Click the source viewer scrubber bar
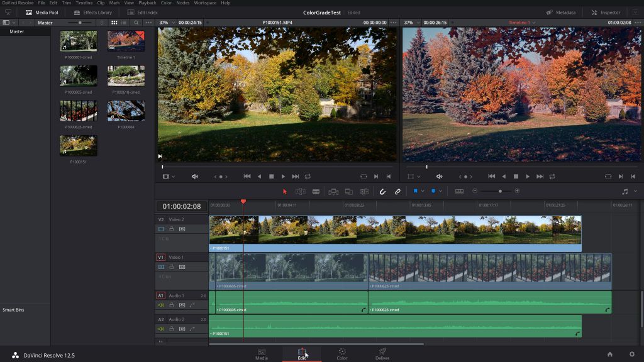This screenshot has width=644, height=362. (x=277, y=167)
